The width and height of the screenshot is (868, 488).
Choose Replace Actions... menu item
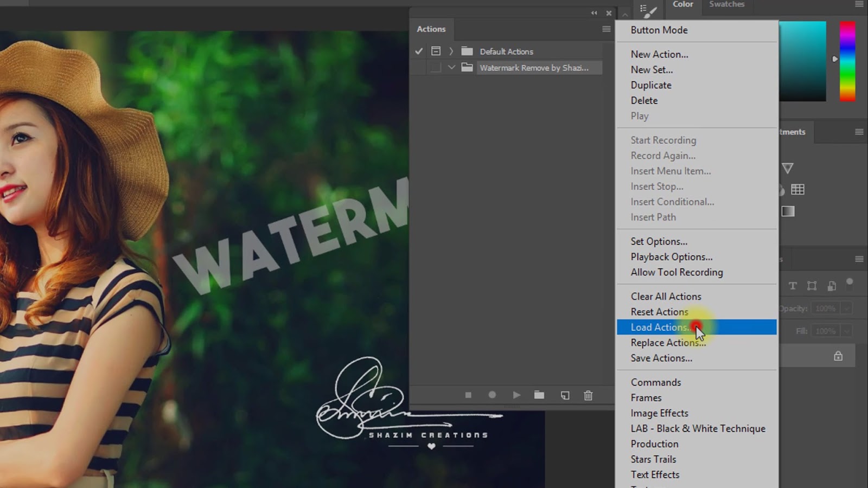click(x=697, y=343)
